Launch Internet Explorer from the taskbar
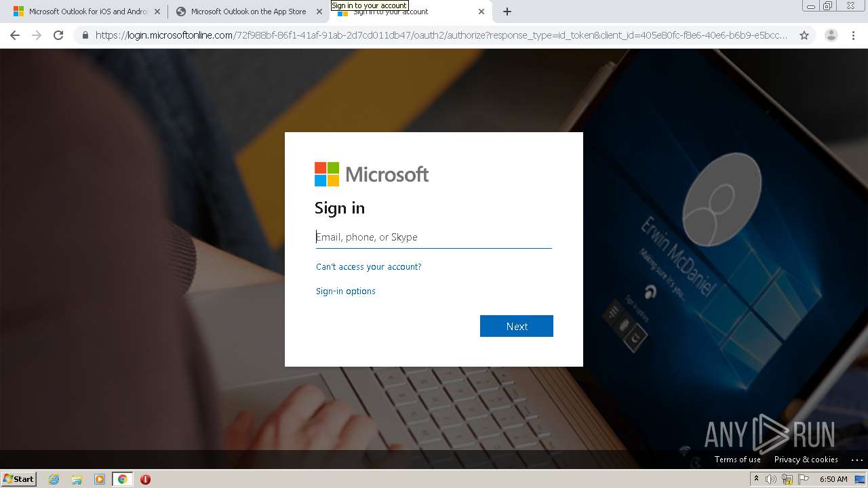868x488 pixels. [54, 479]
